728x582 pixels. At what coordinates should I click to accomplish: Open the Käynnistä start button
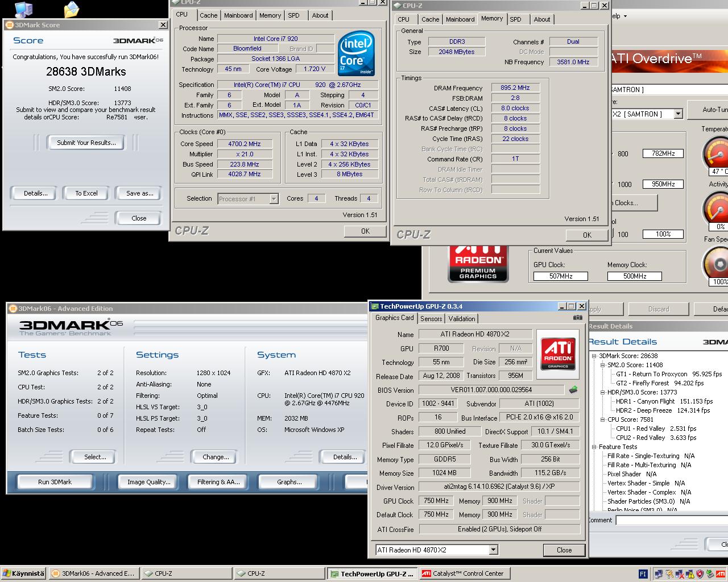point(23,573)
